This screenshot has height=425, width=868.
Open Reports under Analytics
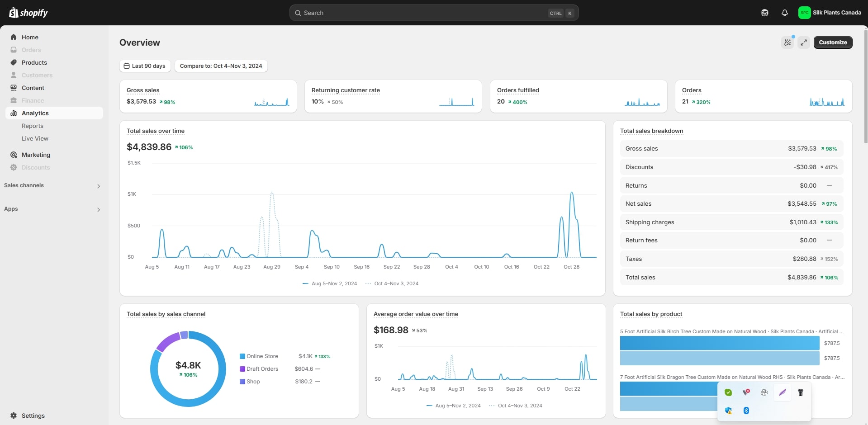point(33,126)
